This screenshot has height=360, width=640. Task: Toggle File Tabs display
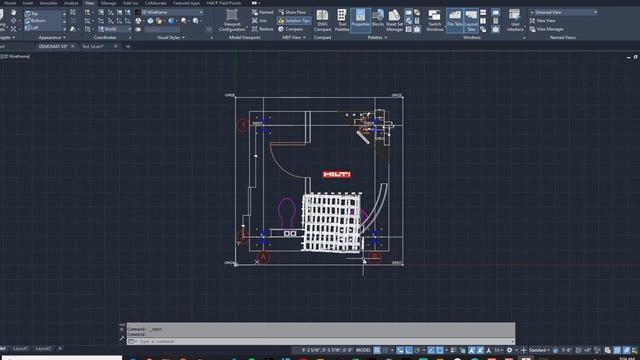[455, 20]
